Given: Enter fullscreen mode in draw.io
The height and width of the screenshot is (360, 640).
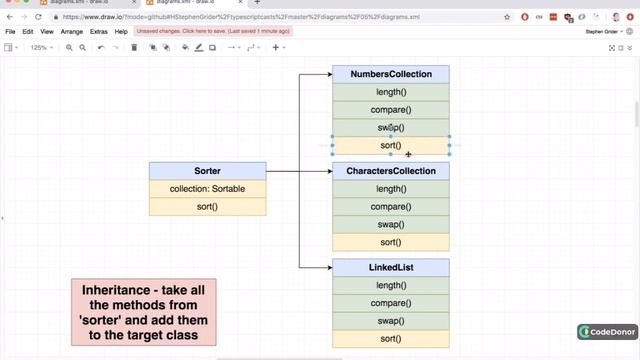Looking at the screenshot, I should coord(612,48).
